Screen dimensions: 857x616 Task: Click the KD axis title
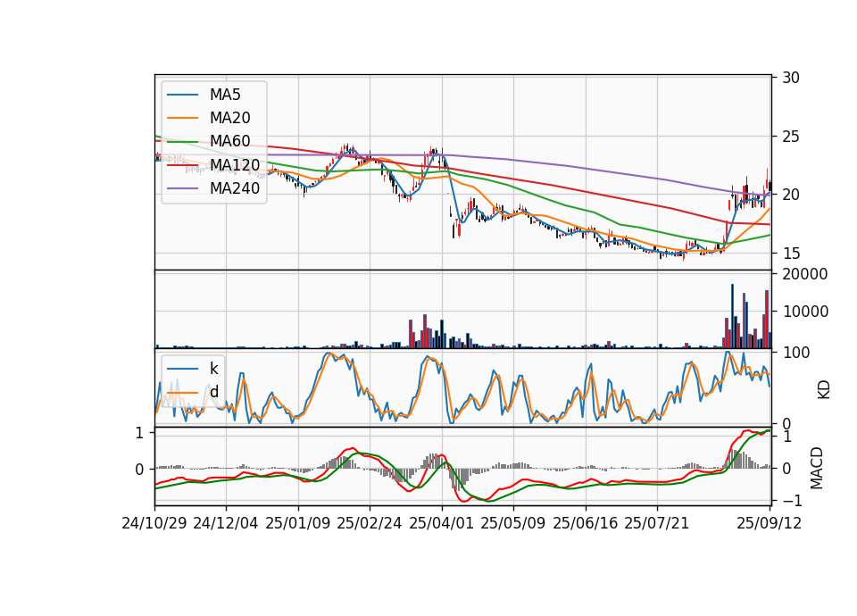824,390
